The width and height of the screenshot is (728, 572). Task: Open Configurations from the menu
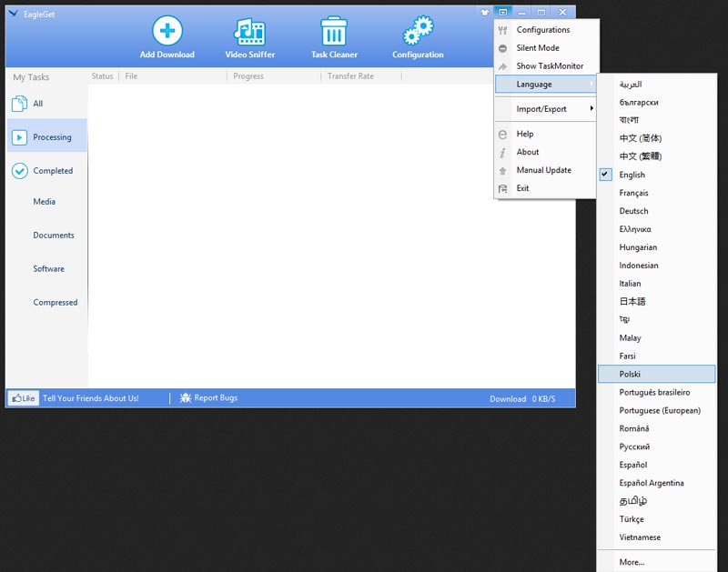pos(545,30)
